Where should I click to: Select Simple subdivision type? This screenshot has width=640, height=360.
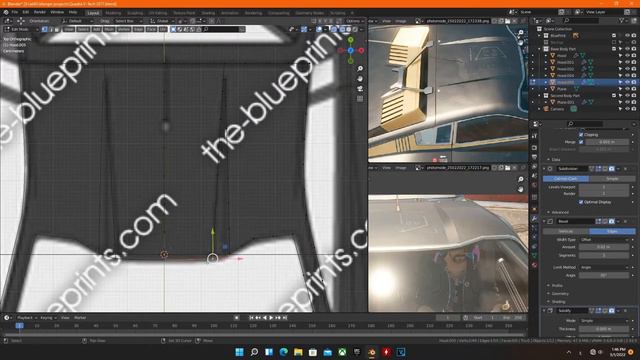tap(612, 179)
